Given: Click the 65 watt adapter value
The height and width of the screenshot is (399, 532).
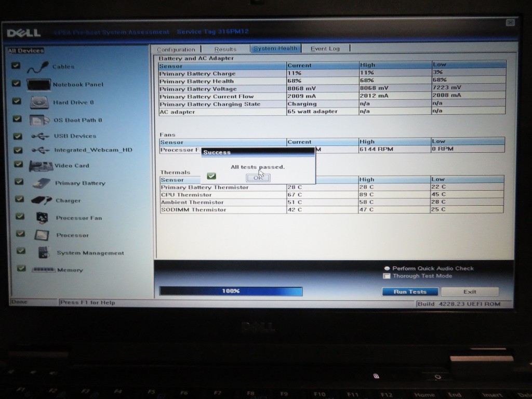Looking at the screenshot, I should (312, 111).
